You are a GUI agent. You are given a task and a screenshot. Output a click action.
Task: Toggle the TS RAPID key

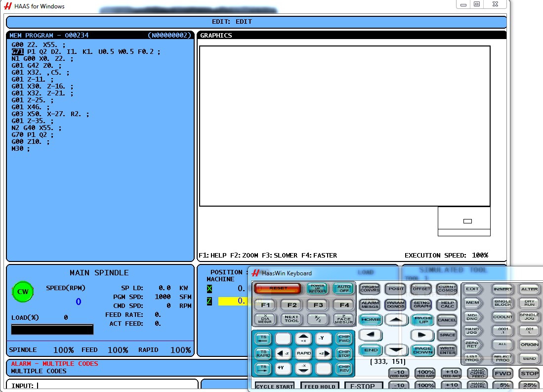coord(263,353)
